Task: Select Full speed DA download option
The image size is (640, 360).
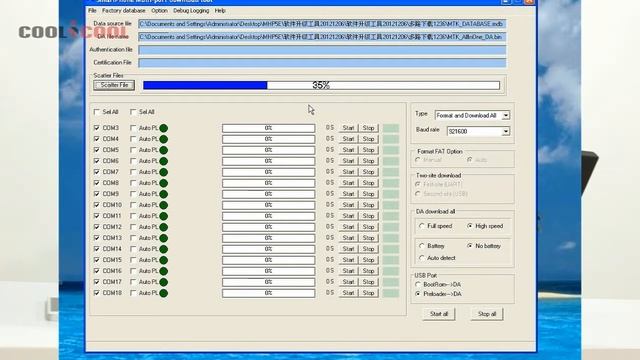Action: (422, 226)
